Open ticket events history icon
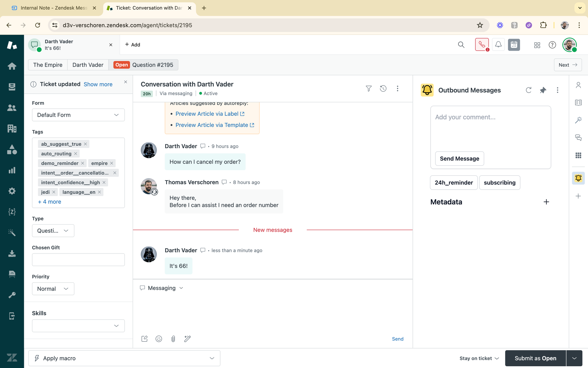 383,88
